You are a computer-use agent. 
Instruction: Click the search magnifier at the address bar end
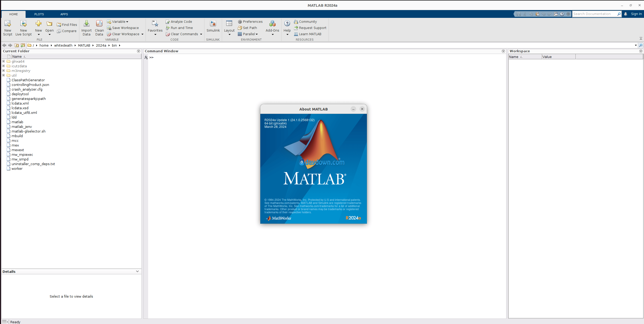[641, 45]
